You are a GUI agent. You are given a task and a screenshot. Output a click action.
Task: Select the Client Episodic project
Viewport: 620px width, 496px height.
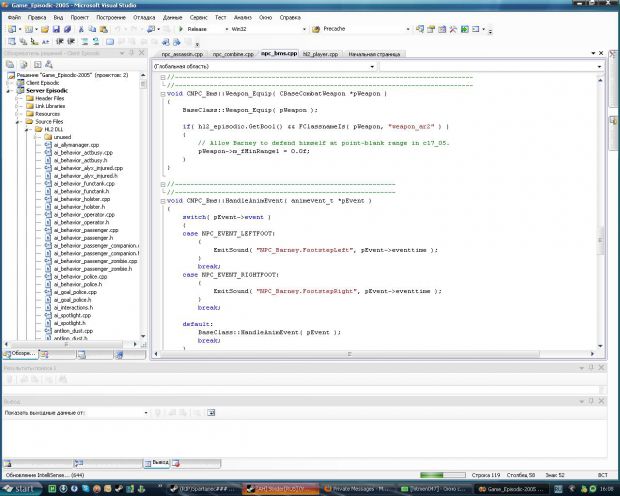pos(42,83)
